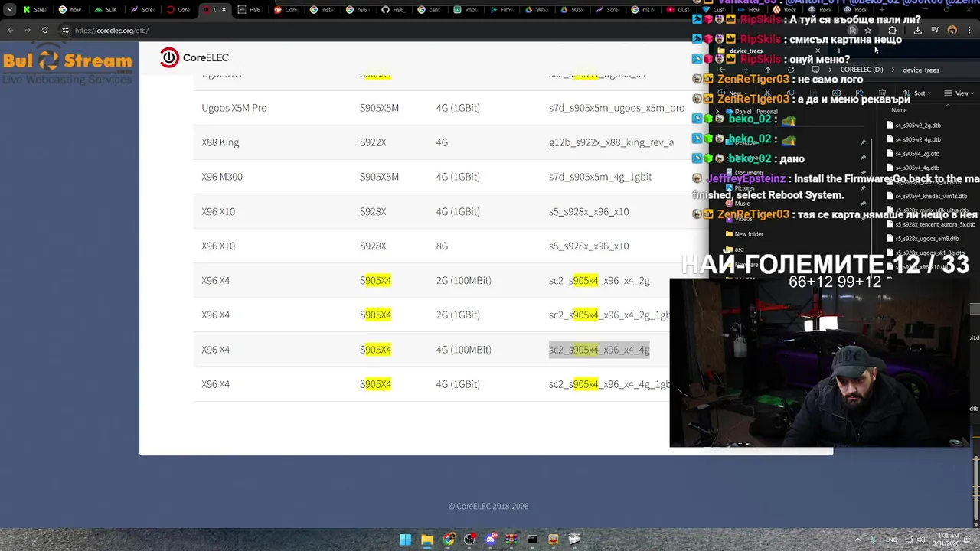Click the X96 M300 device name
Screen dimensions: 980x551
point(222,177)
